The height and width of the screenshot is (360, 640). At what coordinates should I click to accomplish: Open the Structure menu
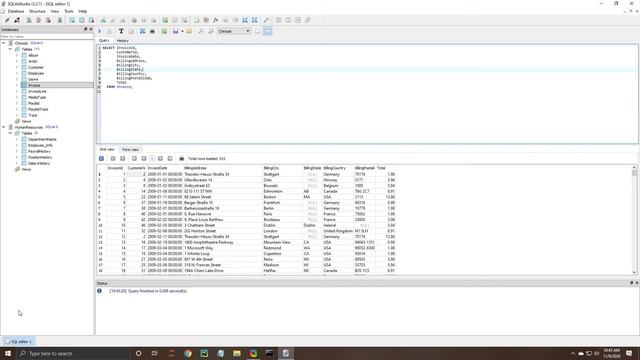point(37,11)
